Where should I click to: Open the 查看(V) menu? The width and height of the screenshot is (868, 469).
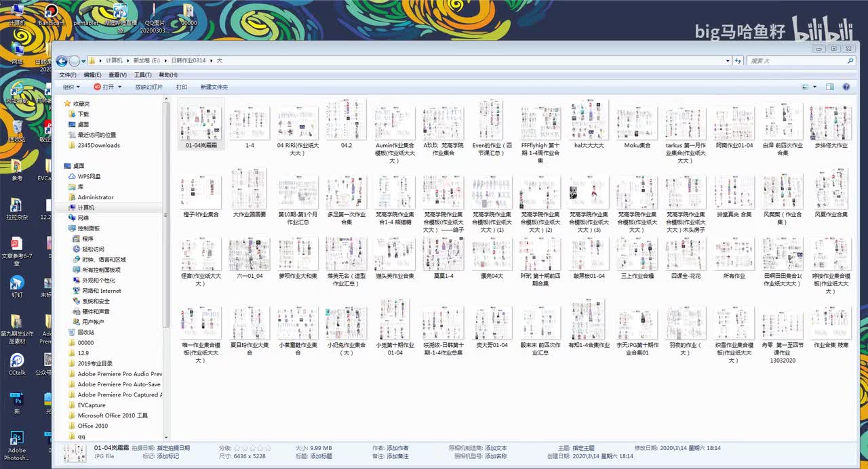coord(117,75)
